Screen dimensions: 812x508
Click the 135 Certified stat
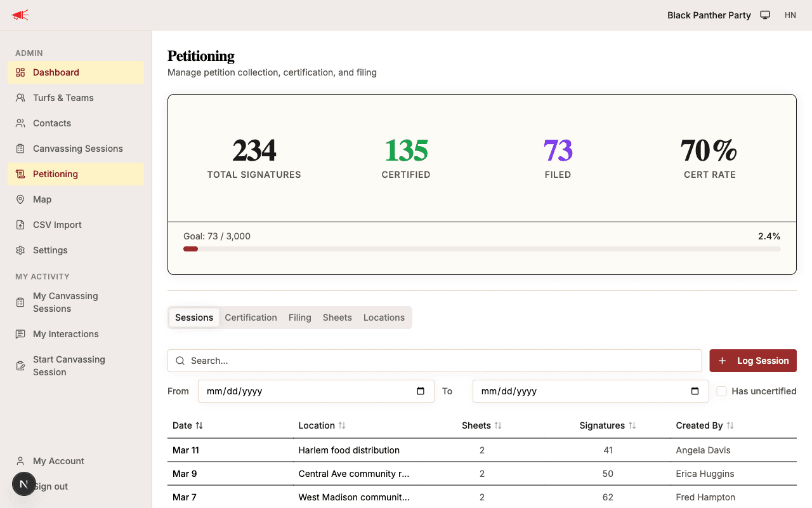(406, 151)
